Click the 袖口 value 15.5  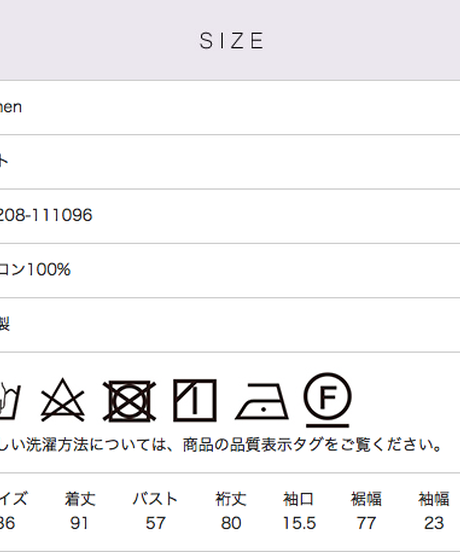point(300,523)
